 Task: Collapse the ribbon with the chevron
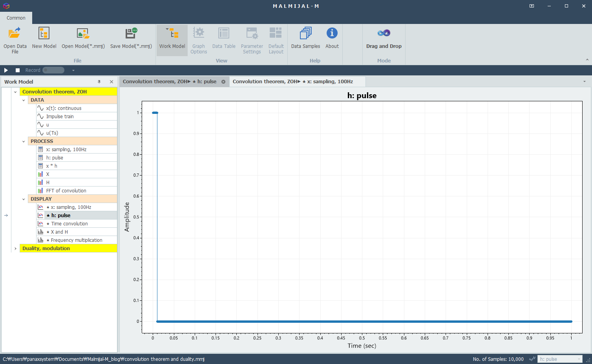587,60
